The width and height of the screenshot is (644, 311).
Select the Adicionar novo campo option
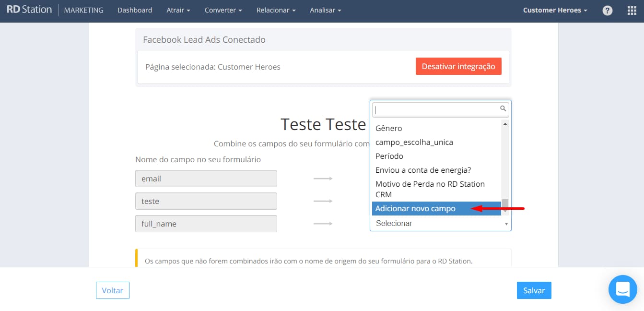415,208
